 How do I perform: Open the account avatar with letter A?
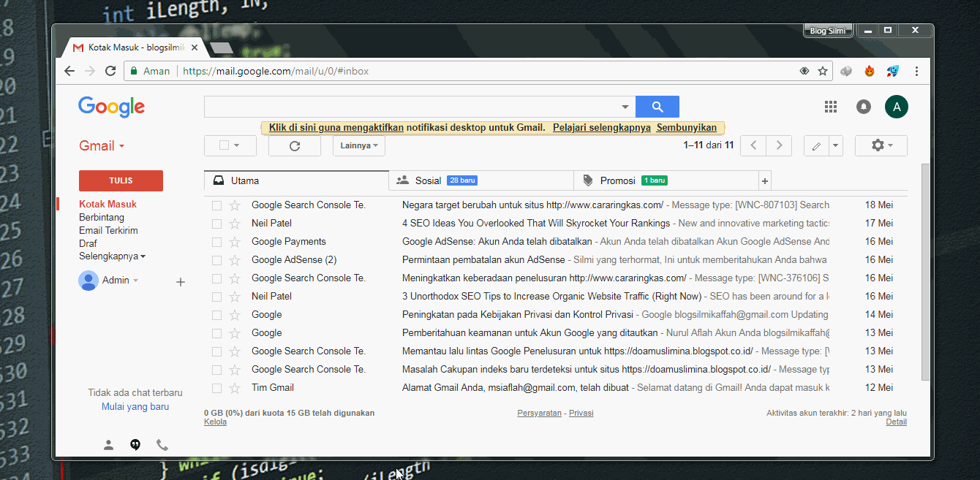click(897, 107)
